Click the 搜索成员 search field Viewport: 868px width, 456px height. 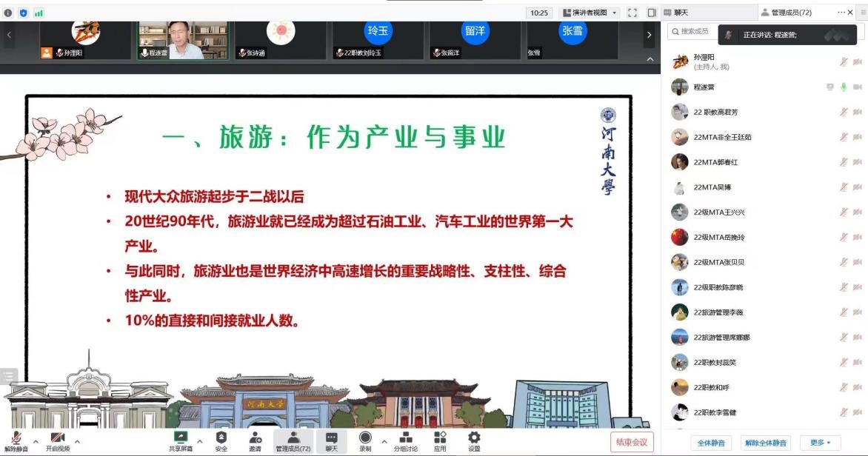pyautogui.click(x=695, y=31)
